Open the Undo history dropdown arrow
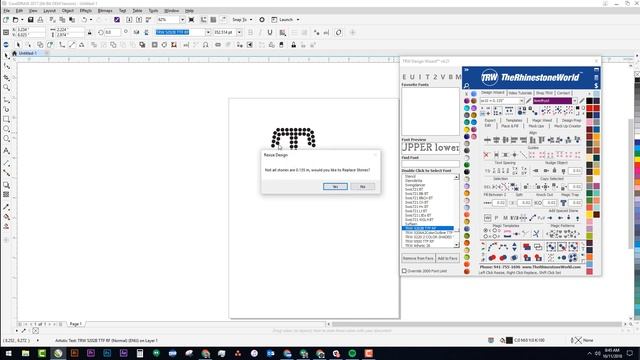Image resolution: width=640 pixels, height=360 pixels. click(x=91, y=20)
